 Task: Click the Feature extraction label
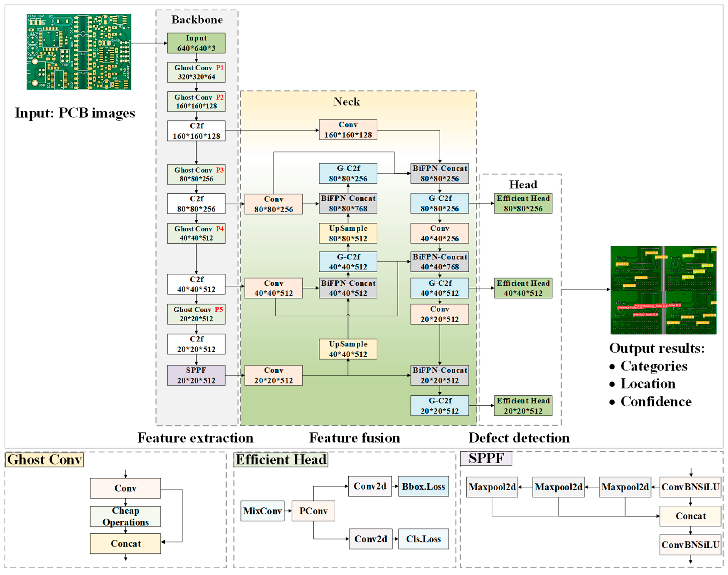point(196,438)
